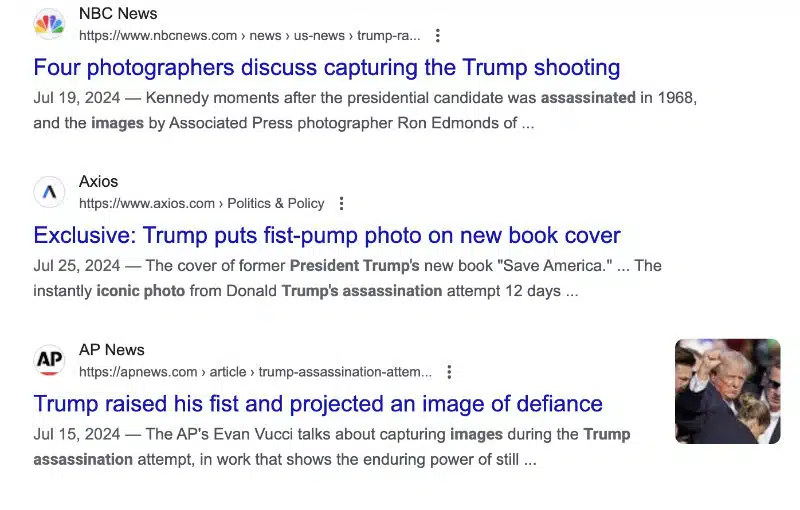Click the axios.com Politics & Policy URL
Screen dimensions: 800x510
[x=202, y=203]
